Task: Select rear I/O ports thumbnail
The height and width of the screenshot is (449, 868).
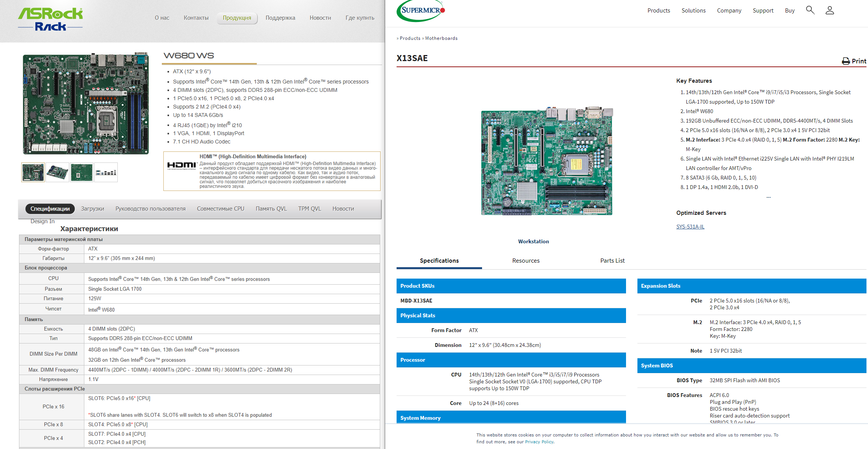Action: (x=106, y=172)
